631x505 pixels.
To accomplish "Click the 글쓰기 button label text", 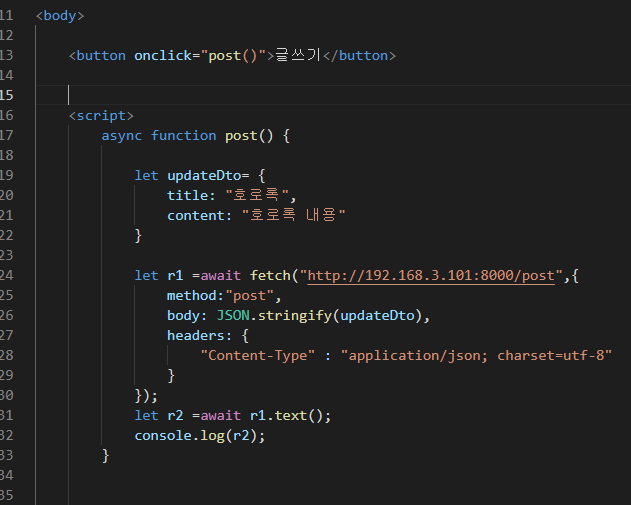I will [x=298, y=55].
